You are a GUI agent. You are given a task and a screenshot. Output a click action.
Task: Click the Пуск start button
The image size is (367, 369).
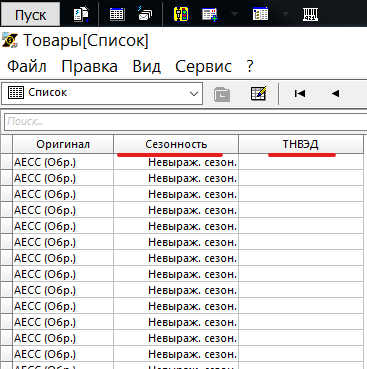click(x=30, y=15)
